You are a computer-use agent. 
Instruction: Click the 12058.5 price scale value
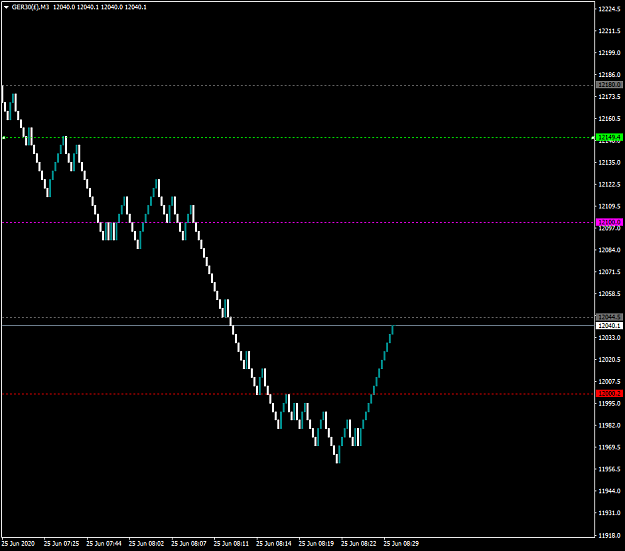coord(609,294)
